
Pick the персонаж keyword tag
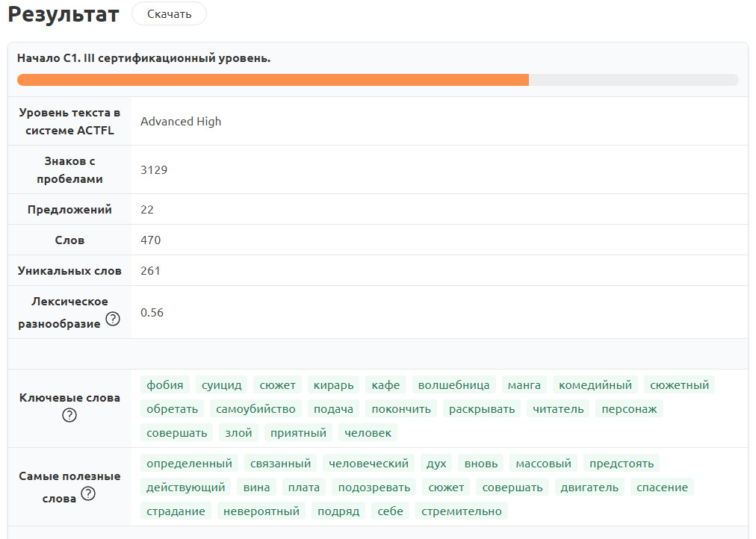[629, 409]
